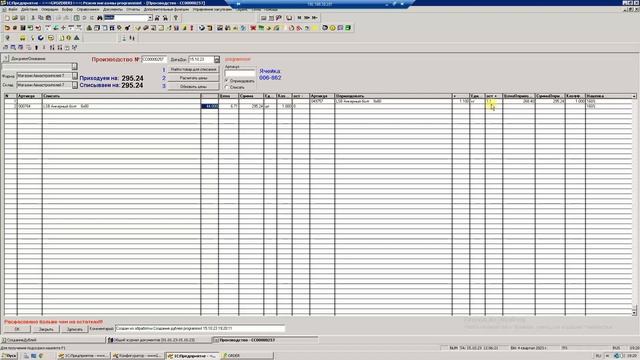Image resolution: width=640 pixels, height=360 pixels.
Task: Click the green icon ending second toolbar row
Action: pyautogui.click(x=348, y=28)
